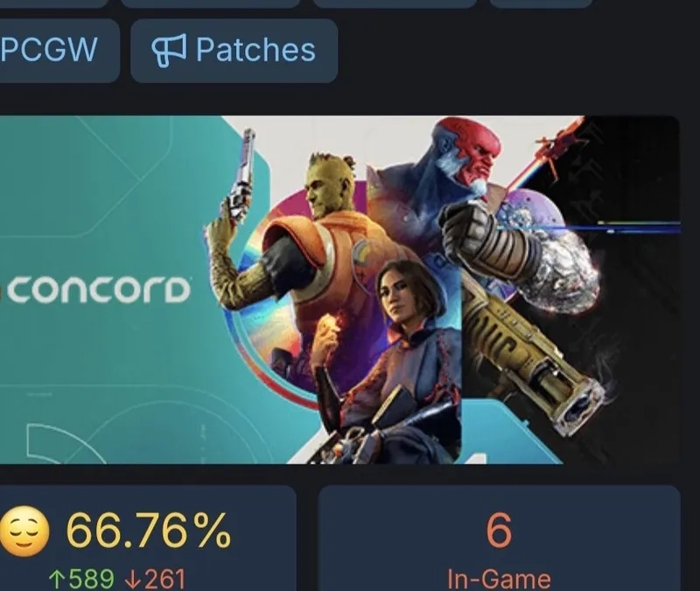Click the relieved face emoji rating icon

click(24, 531)
